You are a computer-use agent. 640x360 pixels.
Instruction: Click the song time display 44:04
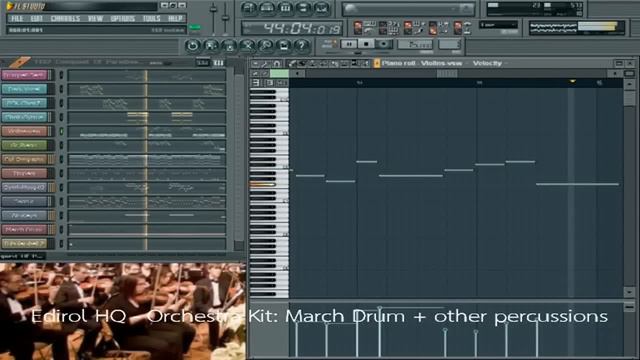pos(291,29)
